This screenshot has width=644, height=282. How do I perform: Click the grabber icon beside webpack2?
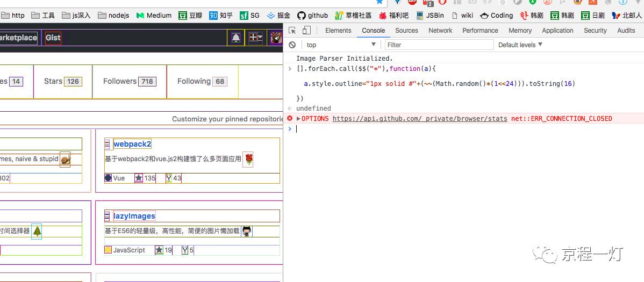pos(108,144)
